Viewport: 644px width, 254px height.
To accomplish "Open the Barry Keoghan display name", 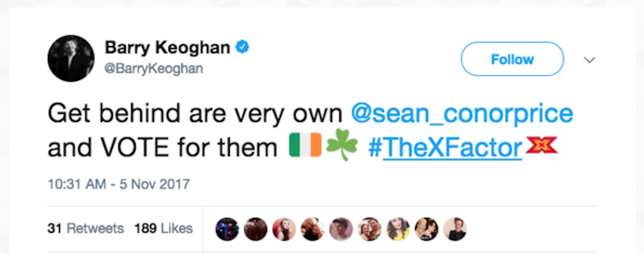I will [x=167, y=48].
